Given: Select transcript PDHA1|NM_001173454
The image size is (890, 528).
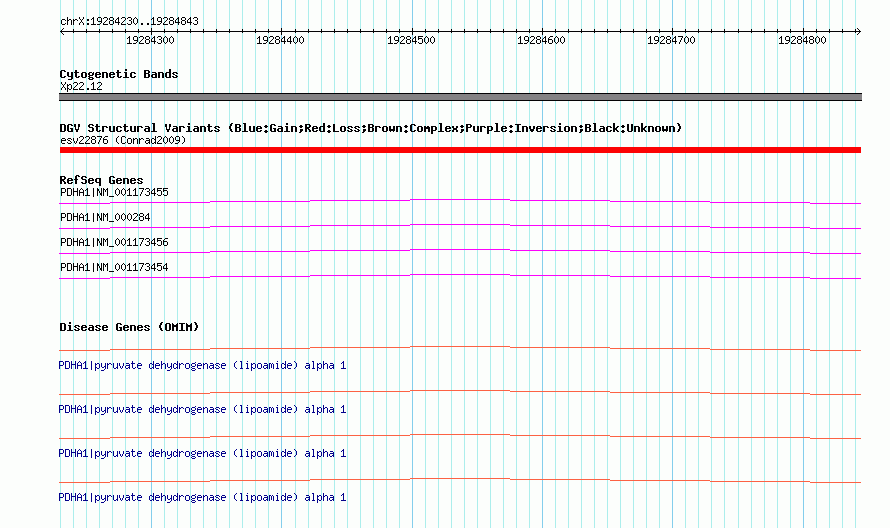Looking at the screenshot, I should coord(114,267).
